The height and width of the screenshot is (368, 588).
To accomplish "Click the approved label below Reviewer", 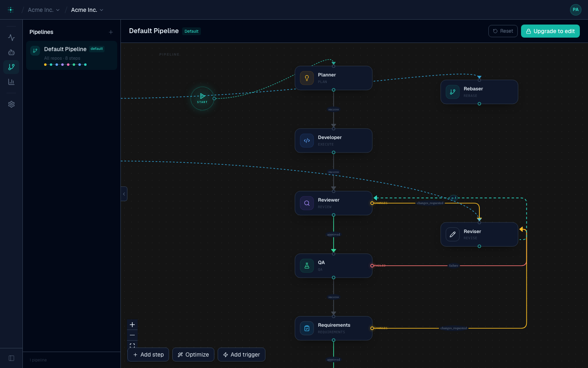I will click(334, 234).
